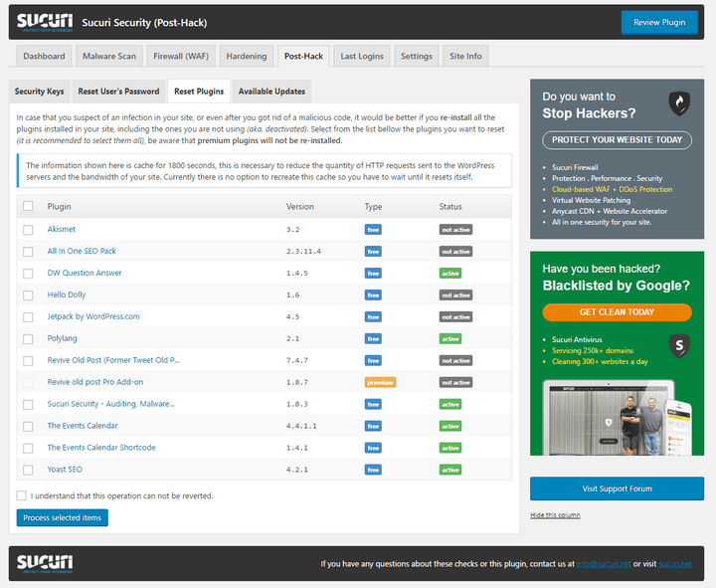Click the Hide this column link
Image resolution: width=716 pixels, height=588 pixels.
point(555,515)
